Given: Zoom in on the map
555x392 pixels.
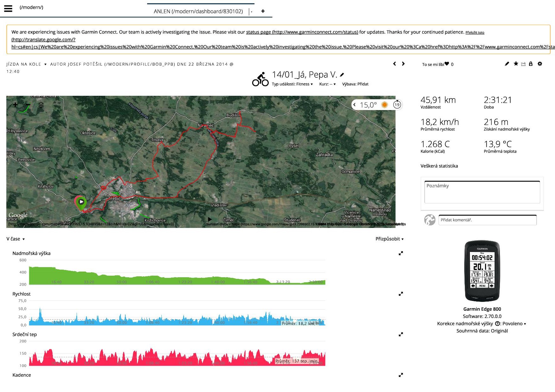Looking at the screenshot, I should pos(16,105).
